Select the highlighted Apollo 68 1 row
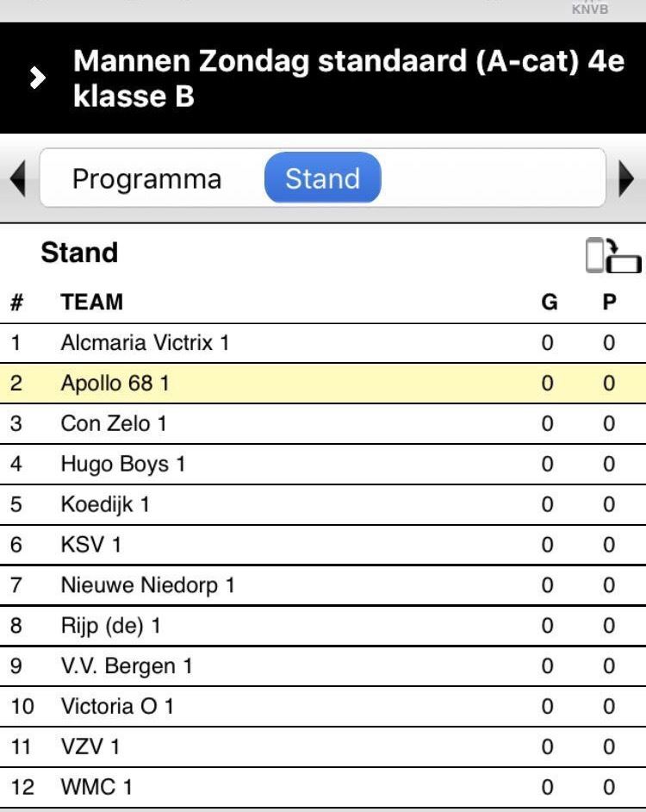The image size is (646, 812). [323, 384]
